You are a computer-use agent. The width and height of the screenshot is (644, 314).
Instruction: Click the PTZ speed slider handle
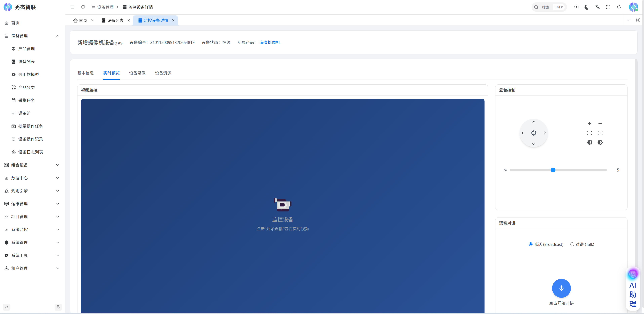553,170
